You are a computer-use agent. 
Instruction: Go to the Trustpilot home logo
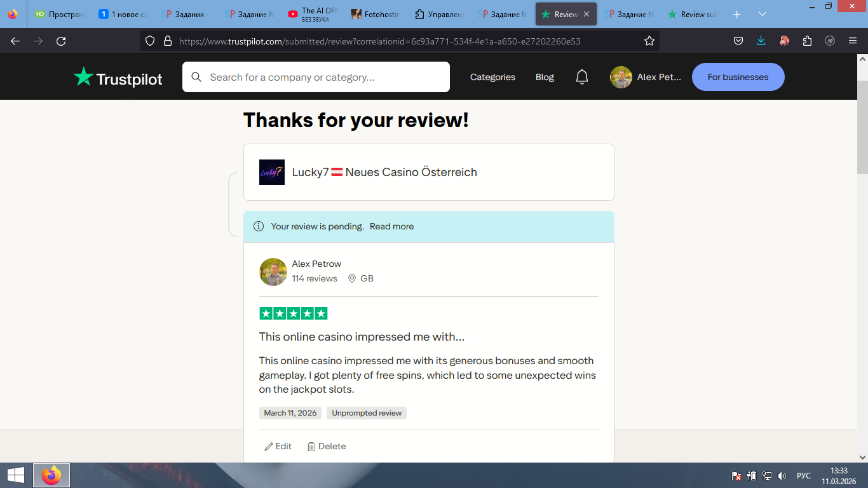[x=118, y=77]
